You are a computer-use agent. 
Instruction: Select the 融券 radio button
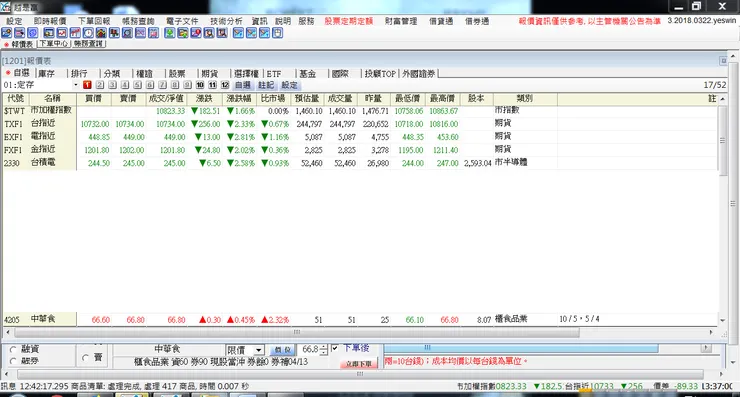click(13, 361)
